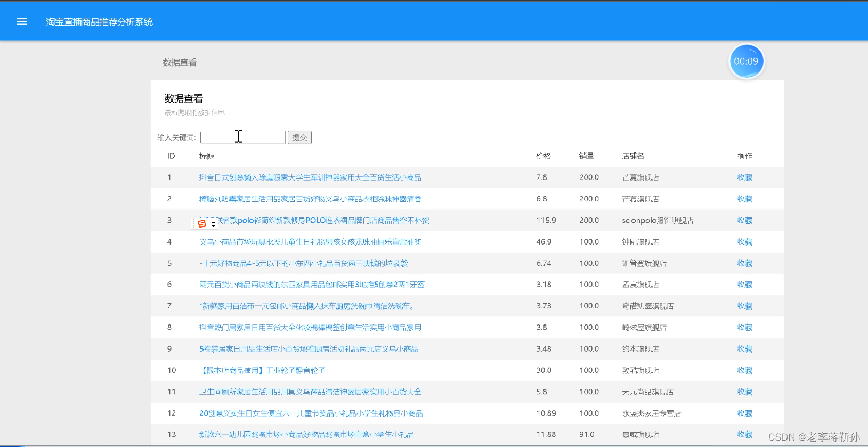Viewport: 868px width, 447px height.
Task: Select price cell 46.9
Action: tap(544, 242)
